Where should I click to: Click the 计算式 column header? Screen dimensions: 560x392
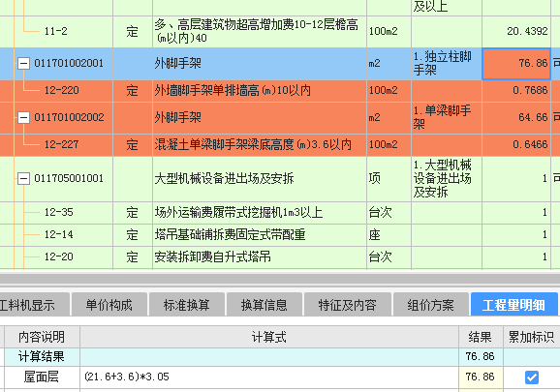(x=269, y=337)
